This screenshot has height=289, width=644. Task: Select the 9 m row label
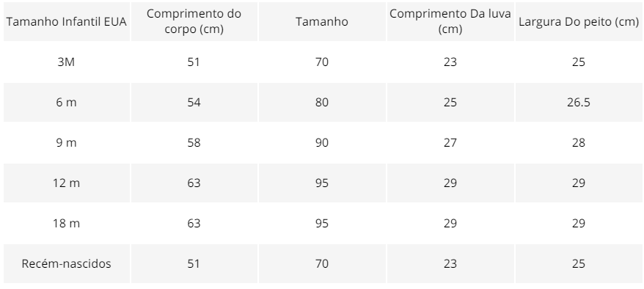pyautogui.click(x=67, y=142)
